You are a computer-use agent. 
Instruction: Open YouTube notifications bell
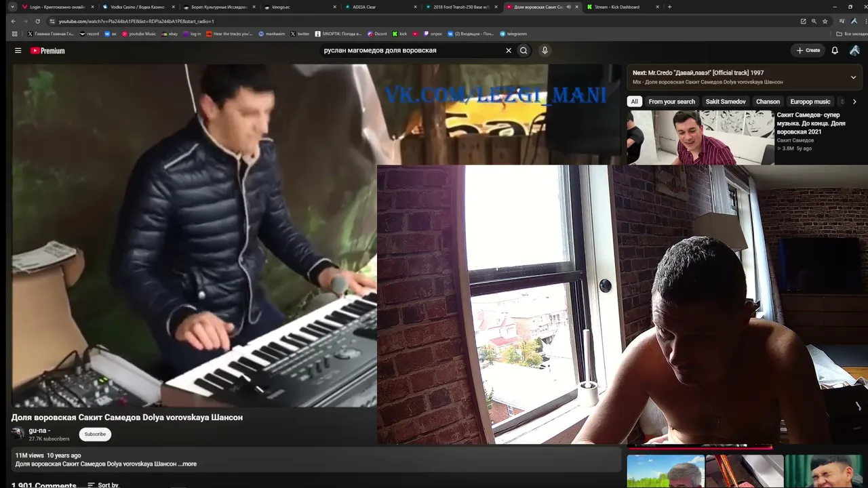[x=835, y=50]
